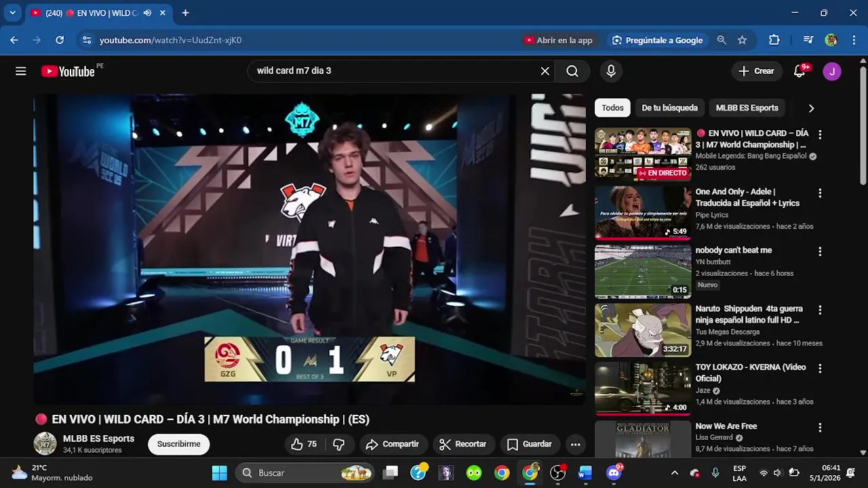Click Pregúntale a Google
Image resolution: width=868 pixels, height=488 pixels.
[x=657, y=40]
